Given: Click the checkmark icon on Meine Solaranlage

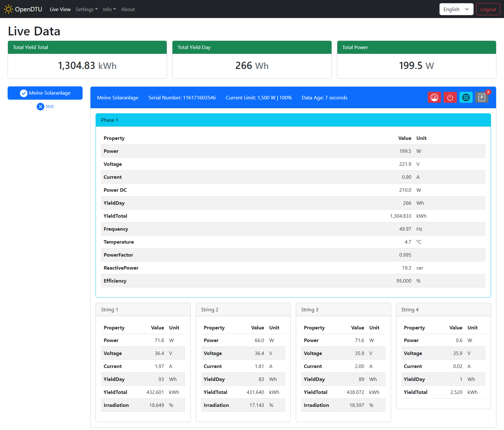Looking at the screenshot, I should [x=24, y=93].
